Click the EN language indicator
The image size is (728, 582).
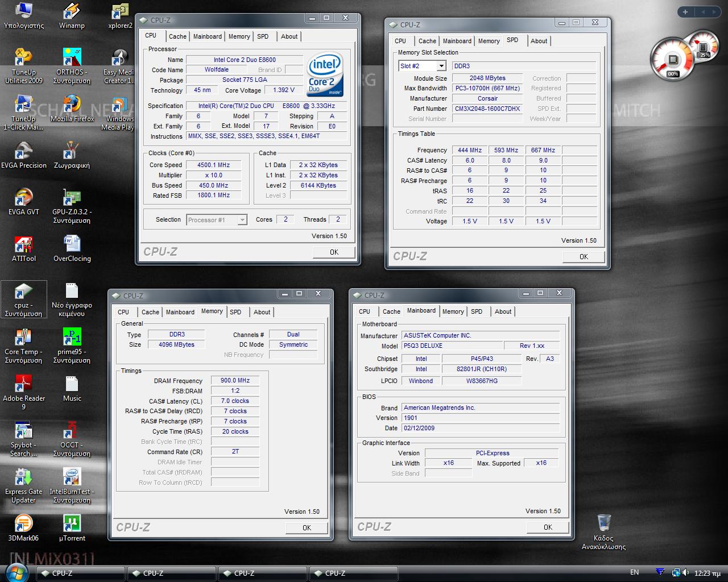pos(634,572)
